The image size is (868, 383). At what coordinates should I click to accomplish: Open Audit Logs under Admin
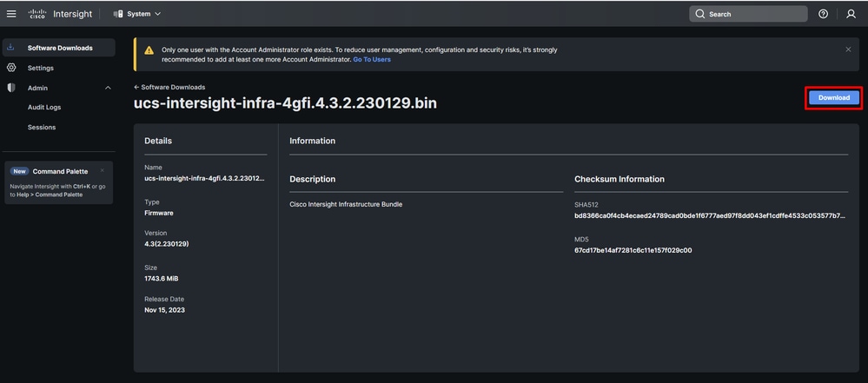coord(44,108)
